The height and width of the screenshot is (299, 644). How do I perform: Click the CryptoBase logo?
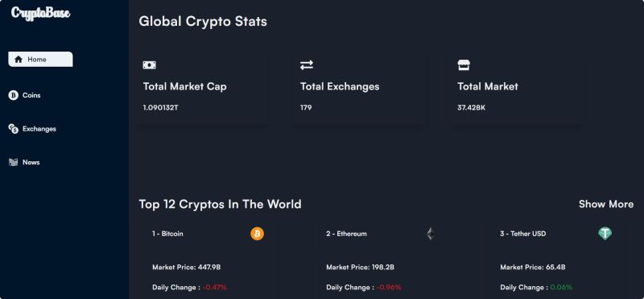coord(41,13)
